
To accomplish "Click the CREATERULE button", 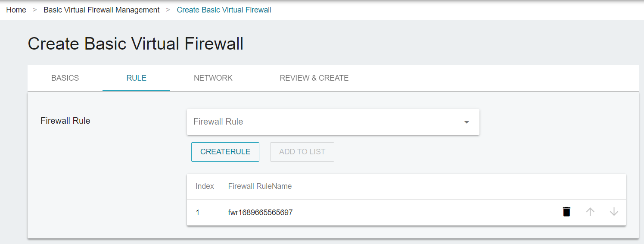I will (x=225, y=152).
